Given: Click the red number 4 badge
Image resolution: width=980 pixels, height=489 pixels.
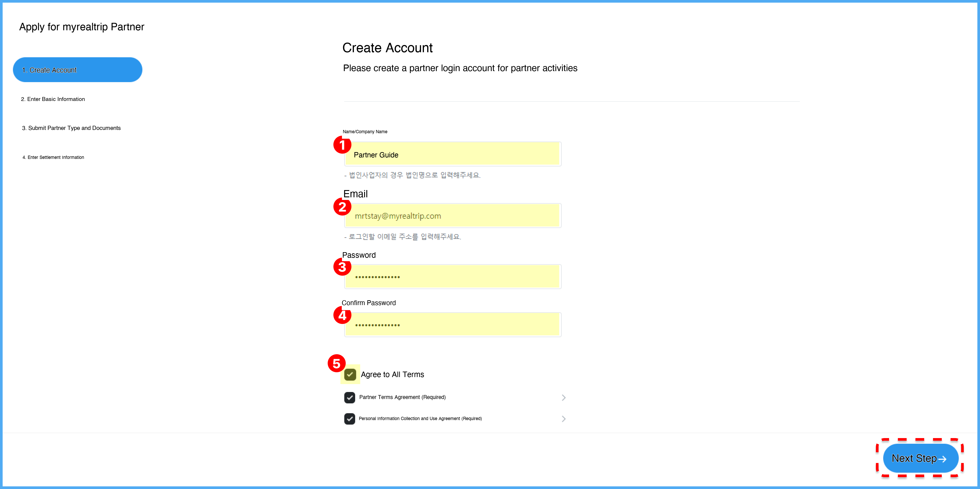Looking at the screenshot, I should [x=342, y=315].
